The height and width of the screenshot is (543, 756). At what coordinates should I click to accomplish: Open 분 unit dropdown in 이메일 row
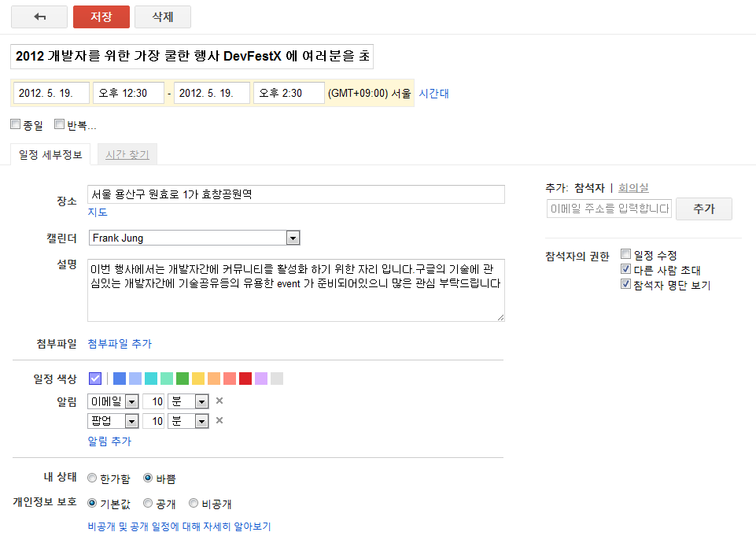pyautogui.click(x=189, y=401)
